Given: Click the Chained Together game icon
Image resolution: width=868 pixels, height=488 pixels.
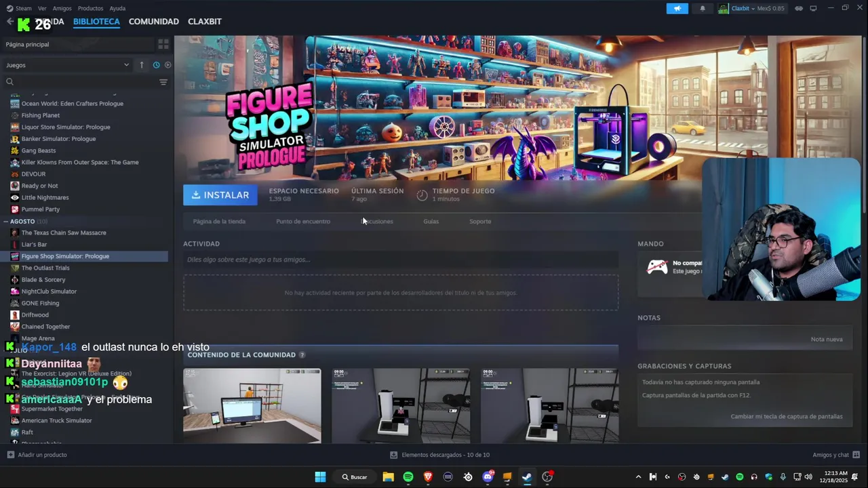Looking at the screenshot, I should click(x=15, y=327).
